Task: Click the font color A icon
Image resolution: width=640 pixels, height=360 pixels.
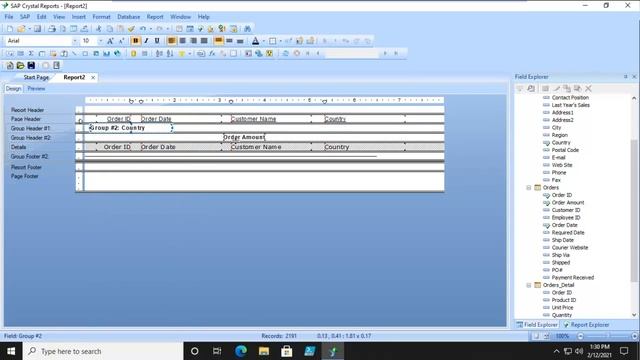Action: (x=255, y=41)
